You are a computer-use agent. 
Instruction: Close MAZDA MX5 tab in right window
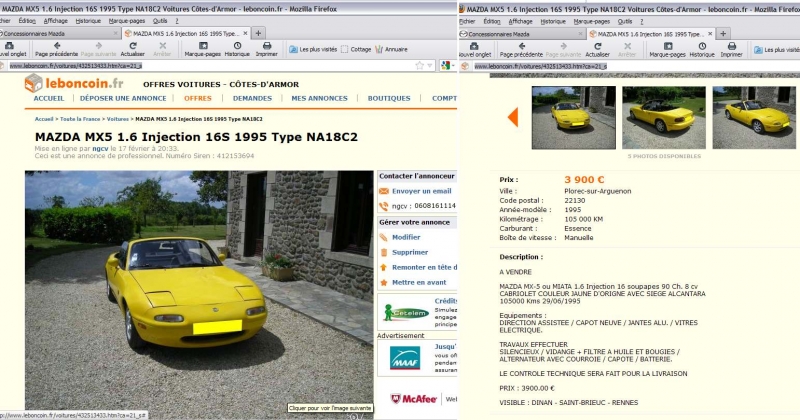(710, 34)
